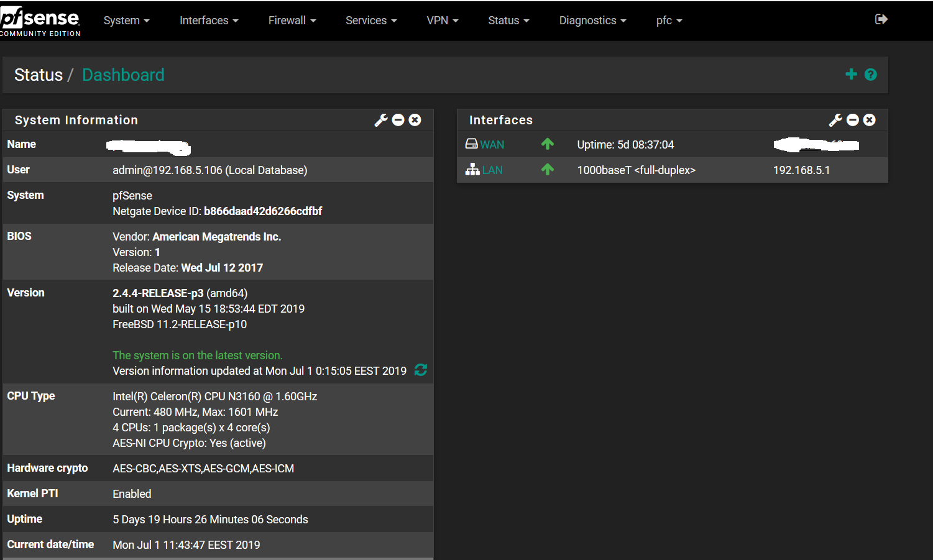933x560 pixels.
Task: Minimize the Interfaces widget
Action: point(853,120)
